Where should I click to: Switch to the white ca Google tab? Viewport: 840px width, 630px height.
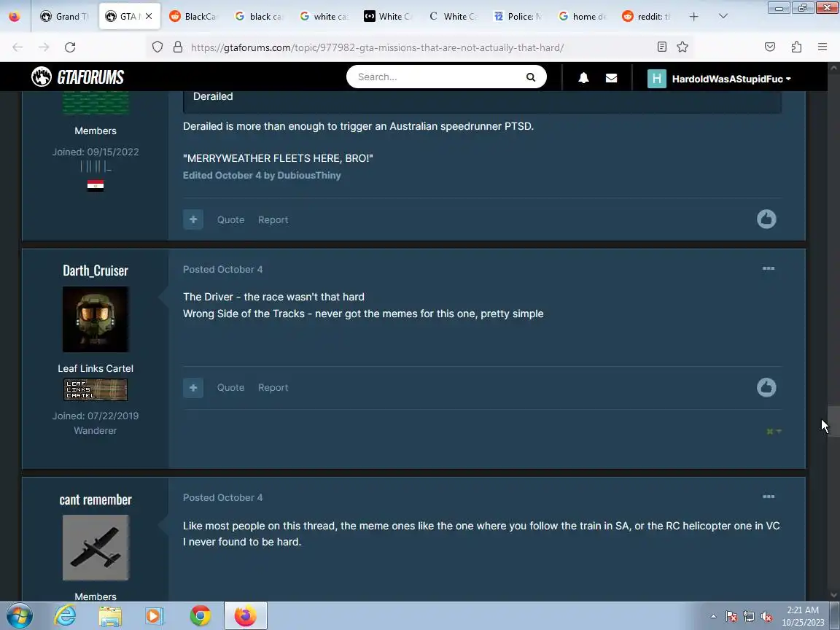[x=324, y=17]
